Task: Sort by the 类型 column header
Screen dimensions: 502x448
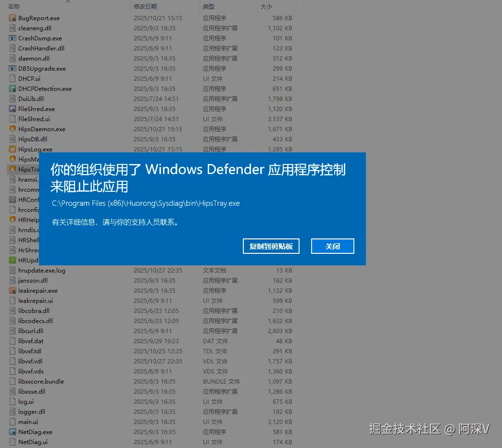Action: pos(208,7)
